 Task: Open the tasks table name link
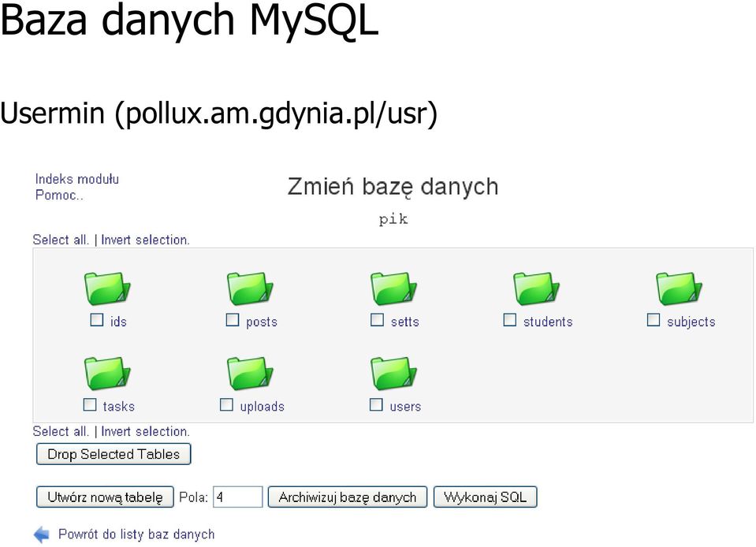click(x=118, y=406)
